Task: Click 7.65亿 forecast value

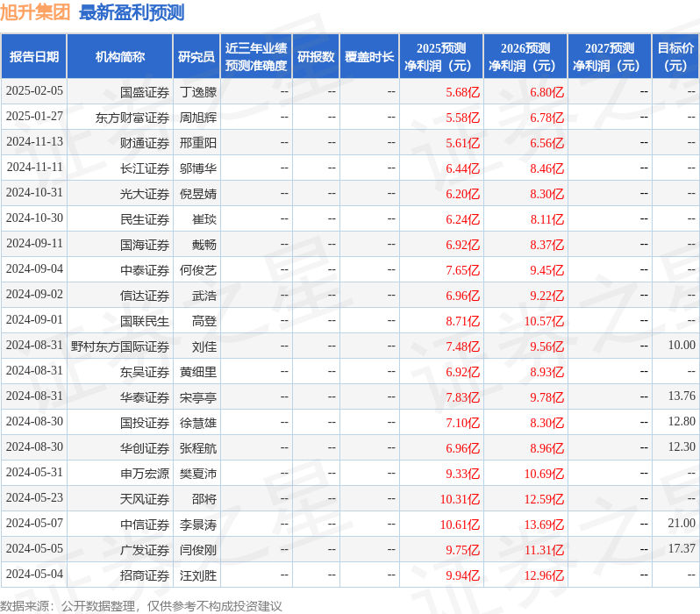Action: [463, 271]
